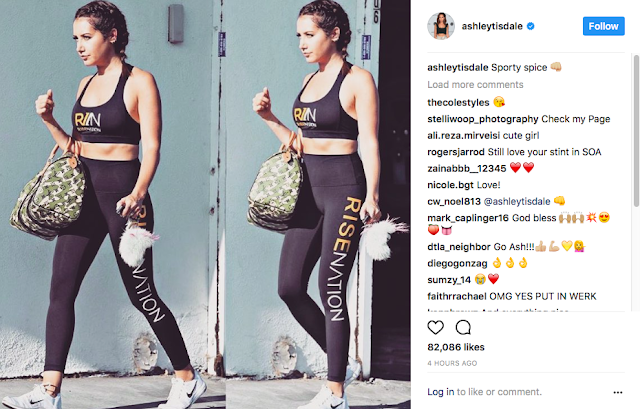Open stelliwoop_photography commenter profile
Screen dimensions: 640x409
tap(482, 119)
